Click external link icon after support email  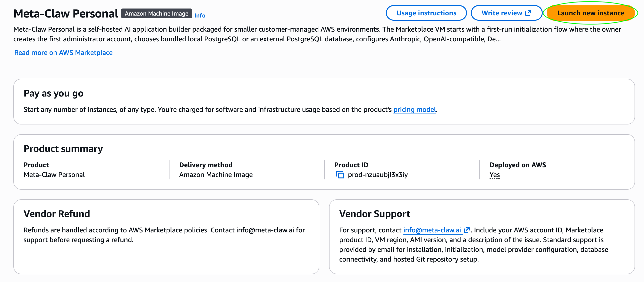[466, 230]
